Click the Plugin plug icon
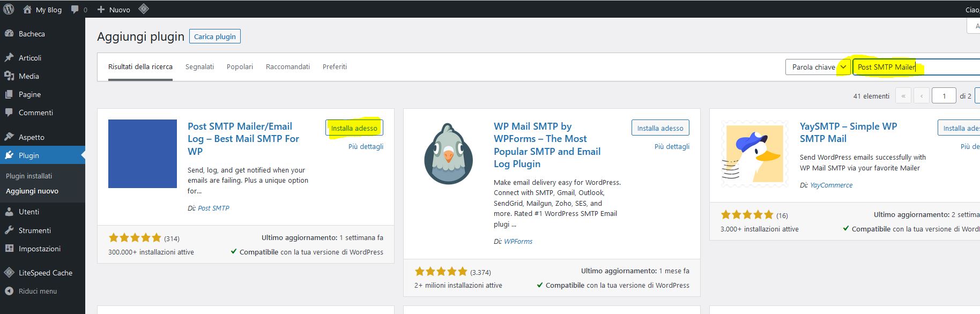The height and width of the screenshot is (314, 980). 9,155
